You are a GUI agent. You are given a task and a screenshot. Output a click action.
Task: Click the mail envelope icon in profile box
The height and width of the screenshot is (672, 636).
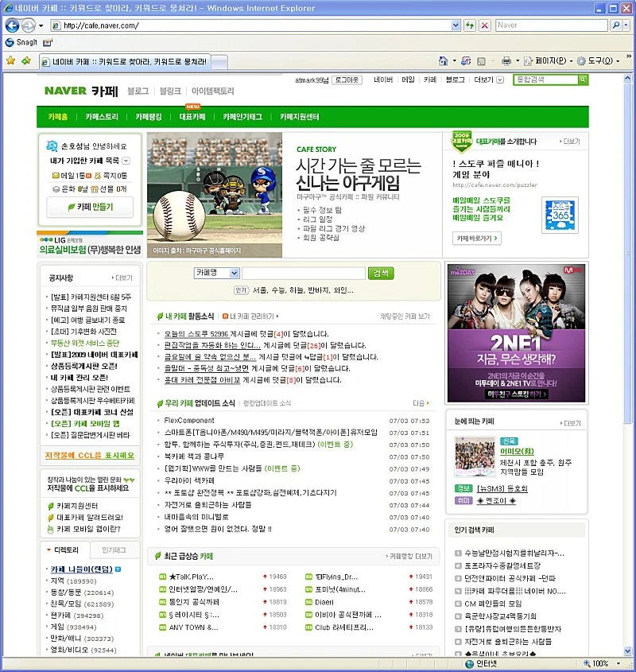click(x=56, y=176)
